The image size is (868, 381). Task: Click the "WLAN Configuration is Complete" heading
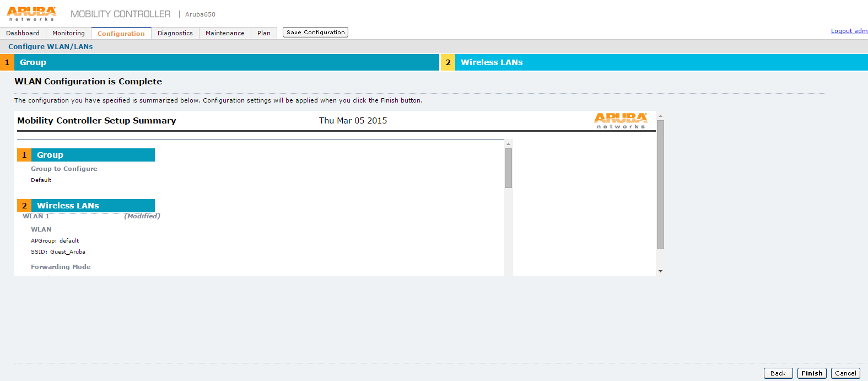coord(88,82)
